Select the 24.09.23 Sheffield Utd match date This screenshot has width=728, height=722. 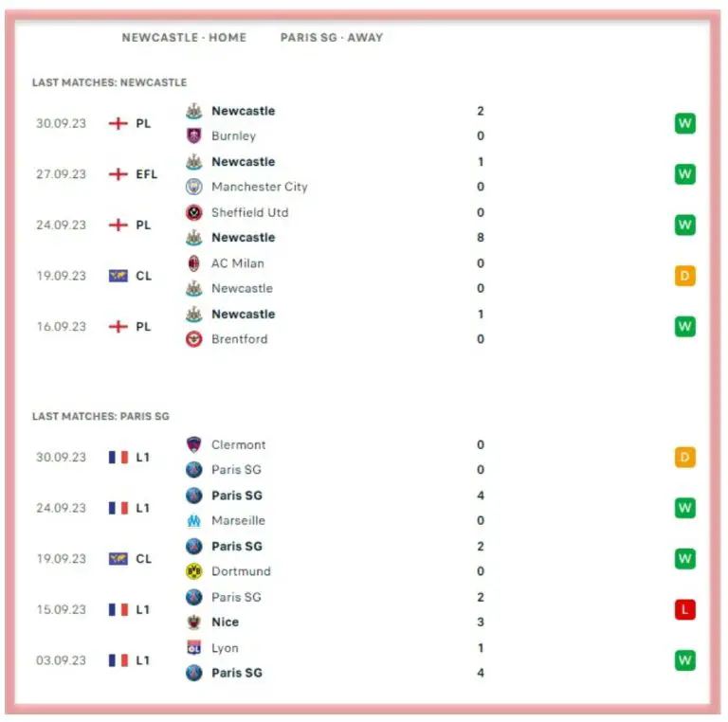click(x=61, y=226)
